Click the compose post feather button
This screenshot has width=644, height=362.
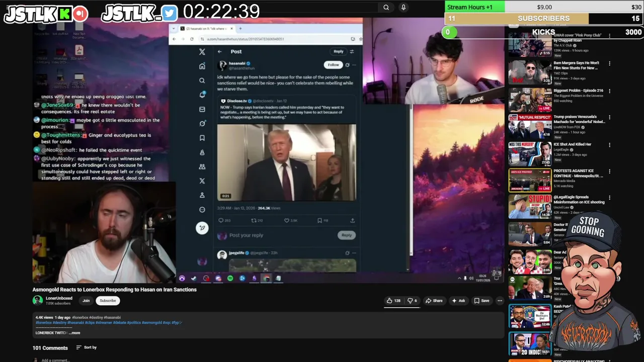click(202, 228)
